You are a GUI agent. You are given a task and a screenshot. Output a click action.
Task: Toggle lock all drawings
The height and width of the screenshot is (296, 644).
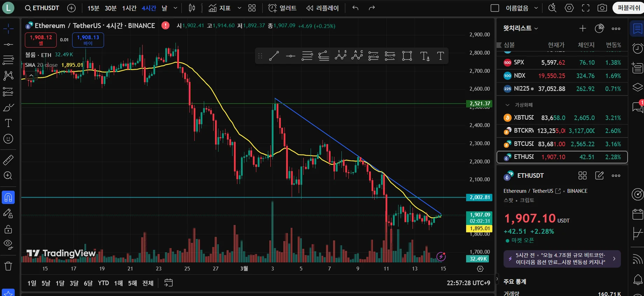(x=8, y=229)
